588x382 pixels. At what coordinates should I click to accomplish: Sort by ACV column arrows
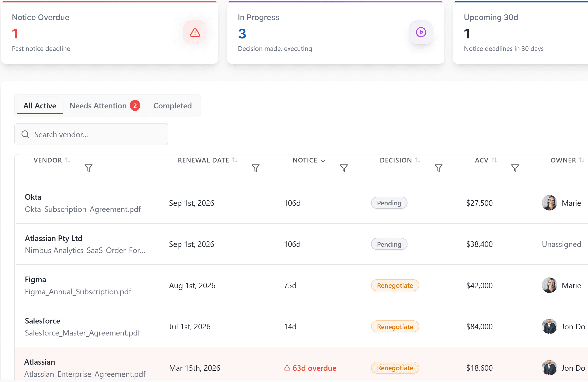[494, 160]
